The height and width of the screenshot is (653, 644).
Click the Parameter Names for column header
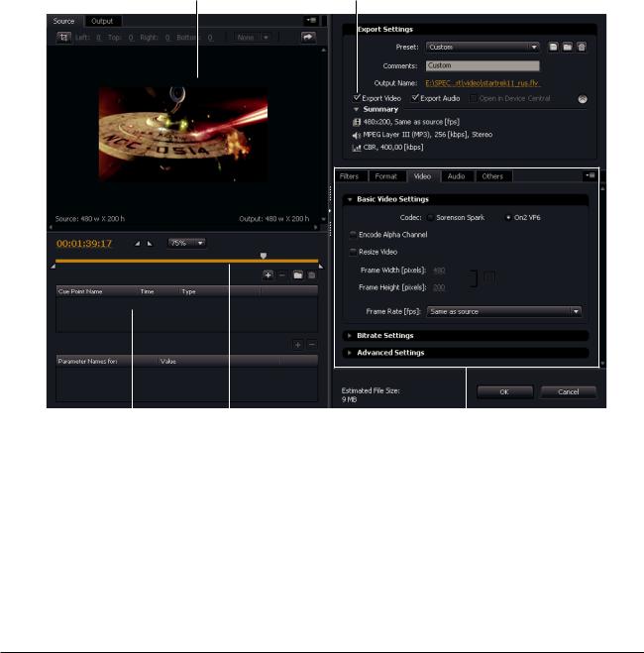point(107,361)
